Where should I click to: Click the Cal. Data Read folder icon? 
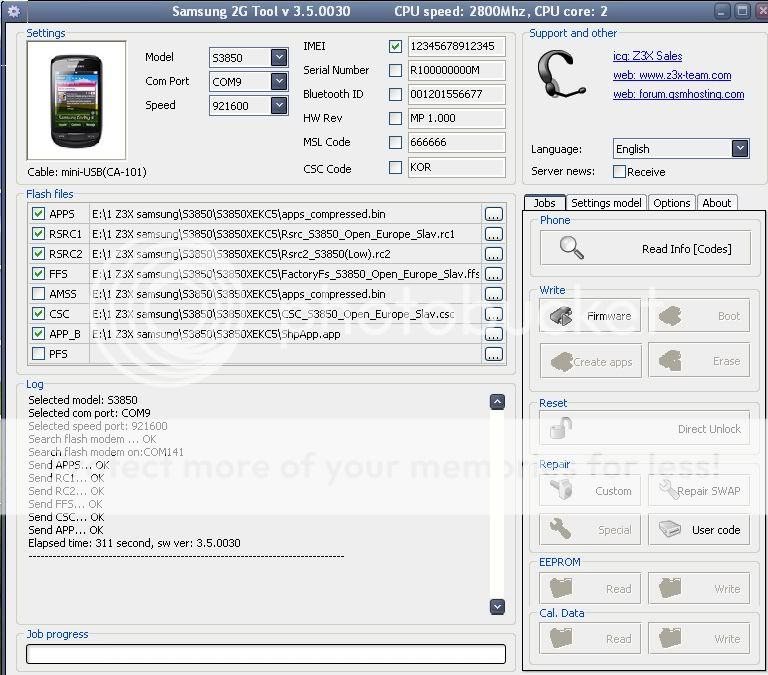561,638
